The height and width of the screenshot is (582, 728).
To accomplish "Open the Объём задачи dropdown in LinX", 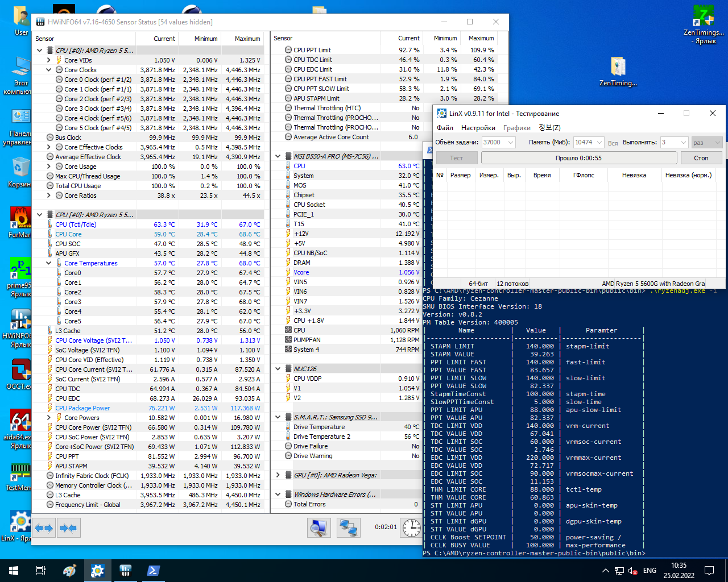I will tap(499, 142).
